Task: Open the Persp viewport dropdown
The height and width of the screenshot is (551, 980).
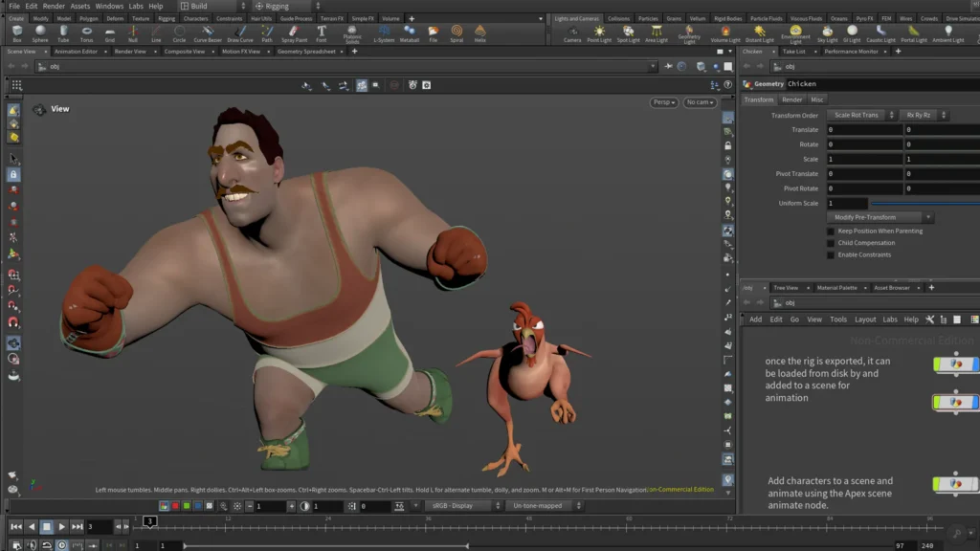Action: point(663,102)
